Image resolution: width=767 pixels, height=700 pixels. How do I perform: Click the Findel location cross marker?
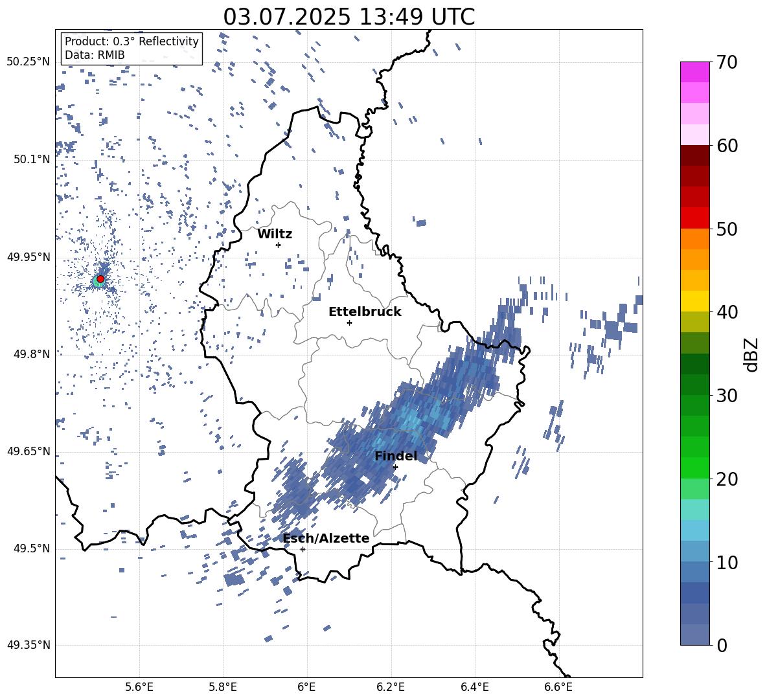pyautogui.click(x=395, y=467)
